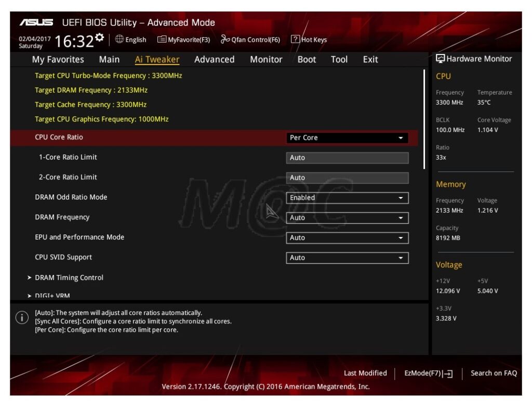Screen dimensions: 532x407
Task: Select the DRAM Odd Ratio Mode label
Action: pyautogui.click(x=71, y=197)
